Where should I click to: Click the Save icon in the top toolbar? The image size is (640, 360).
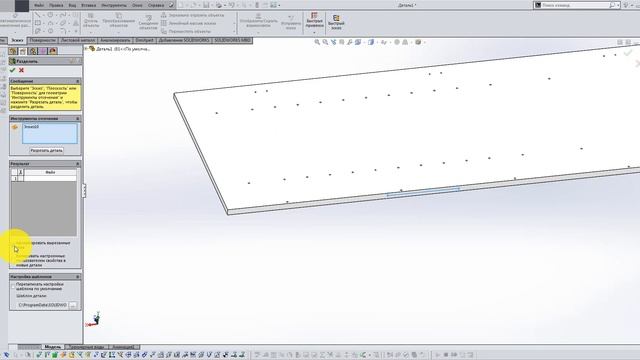point(207,5)
